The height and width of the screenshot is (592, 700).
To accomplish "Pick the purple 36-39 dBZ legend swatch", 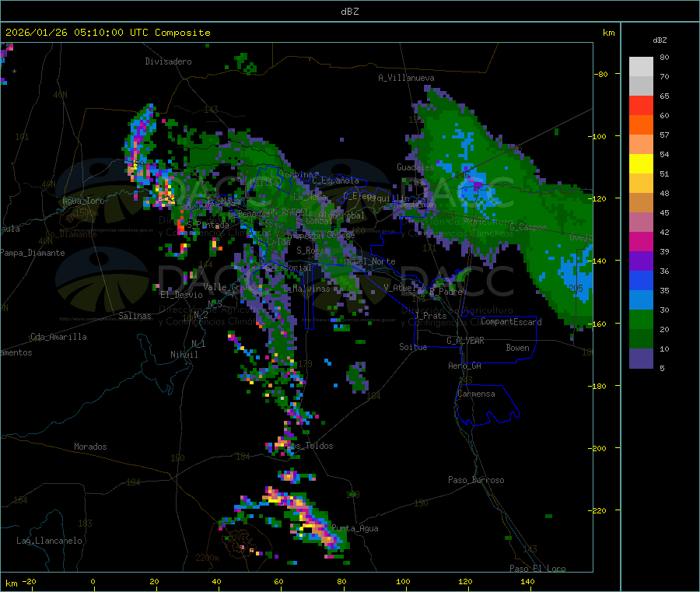I will click(x=641, y=261).
